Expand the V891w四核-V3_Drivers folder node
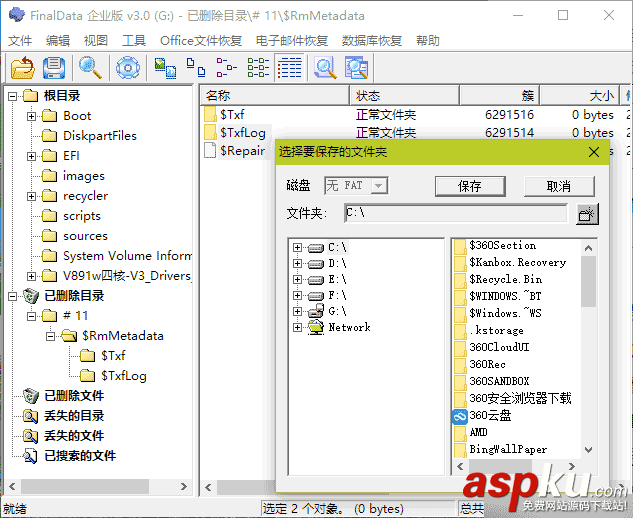 pyautogui.click(x=31, y=276)
